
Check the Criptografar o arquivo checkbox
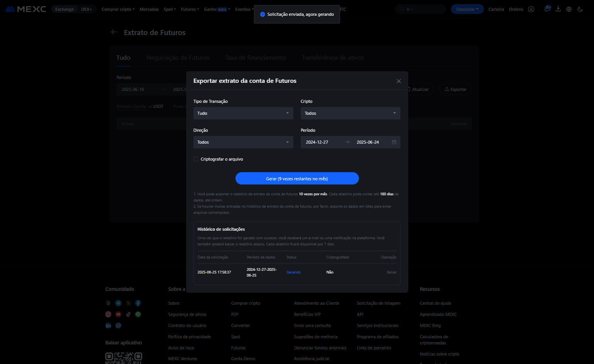196,159
